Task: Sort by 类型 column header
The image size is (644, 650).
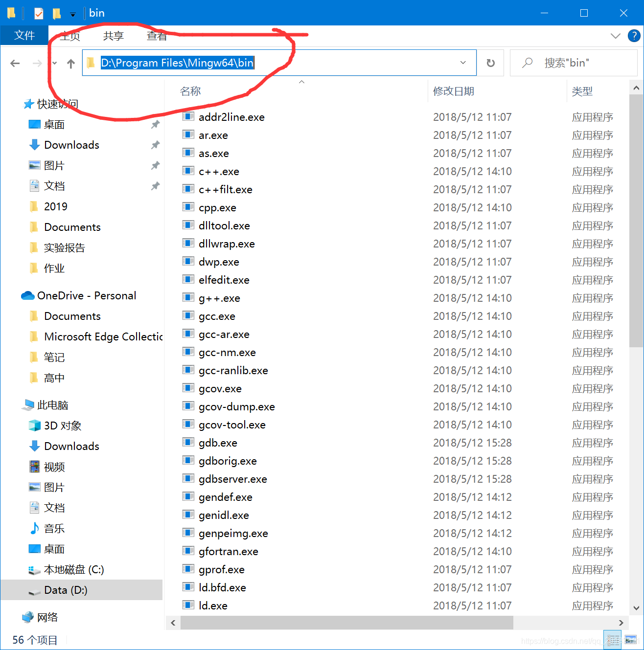Action: pos(582,91)
